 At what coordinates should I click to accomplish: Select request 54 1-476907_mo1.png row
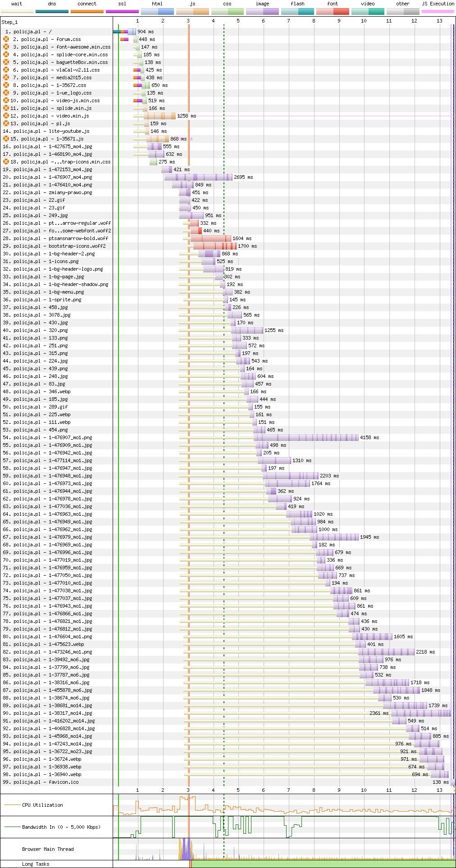click(x=228, y=437)
